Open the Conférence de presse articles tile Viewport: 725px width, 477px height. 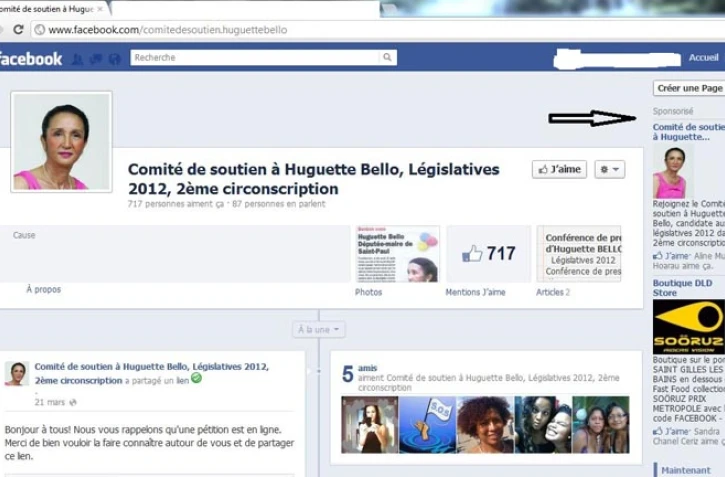pos(579,254)
